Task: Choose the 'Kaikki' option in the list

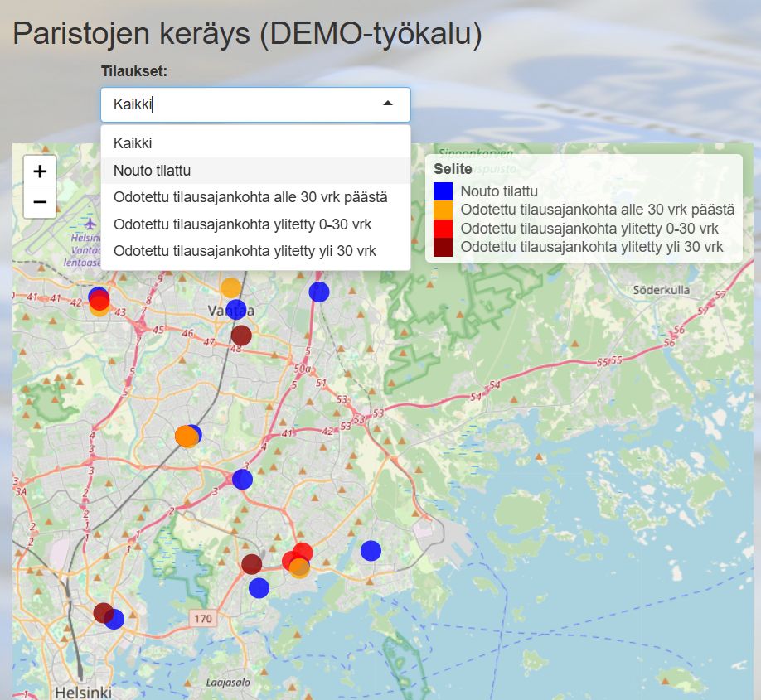Action: 133,143
